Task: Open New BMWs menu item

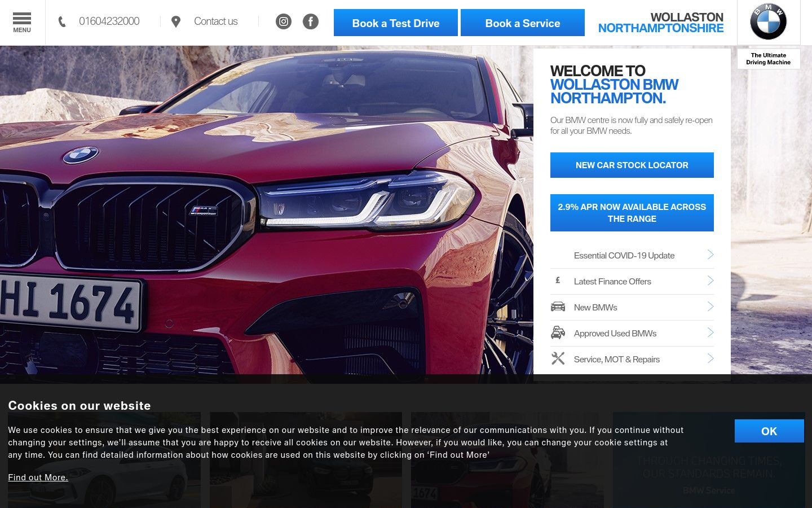Action: [632, 308]
